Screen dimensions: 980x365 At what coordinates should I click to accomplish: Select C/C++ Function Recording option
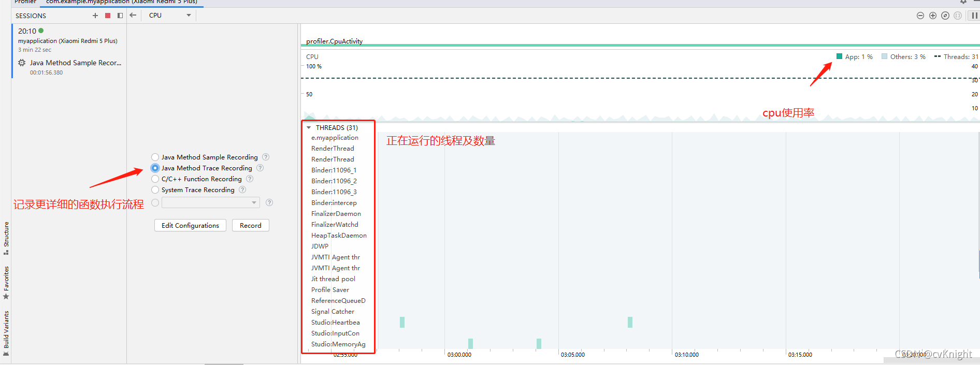coord(155,179)
